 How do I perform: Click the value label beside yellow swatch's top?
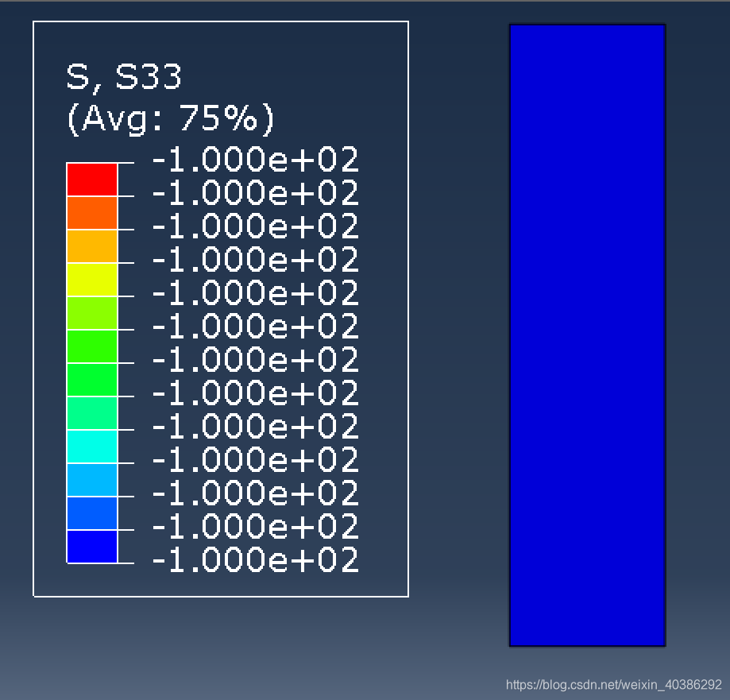point(255,260)
